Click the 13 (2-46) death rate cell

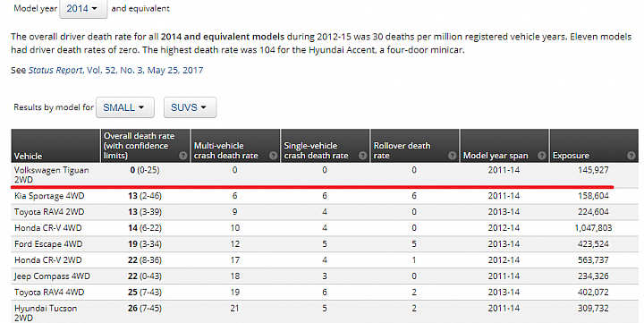[x=145, y=196]
